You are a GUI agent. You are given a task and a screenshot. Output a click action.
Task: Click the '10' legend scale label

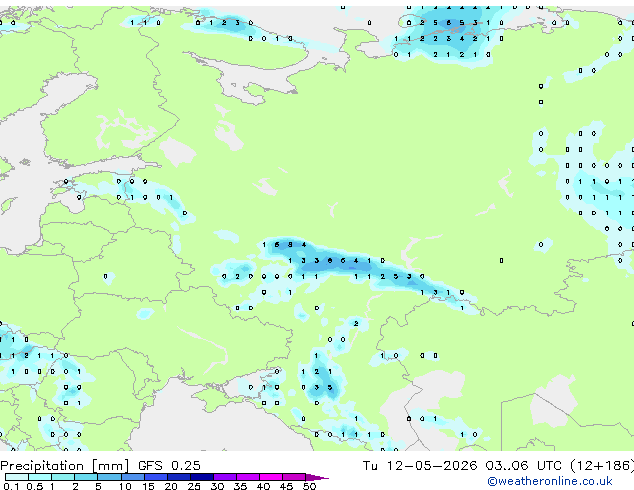coord(125,486)
